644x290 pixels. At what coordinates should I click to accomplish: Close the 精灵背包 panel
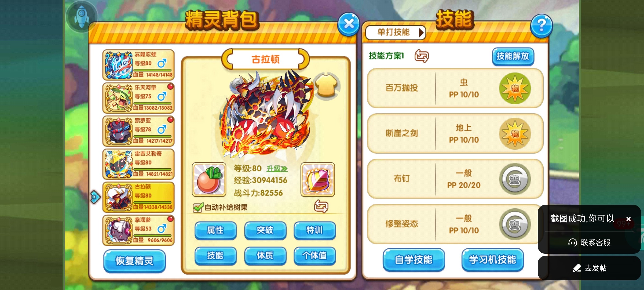(x=349, y=24)
